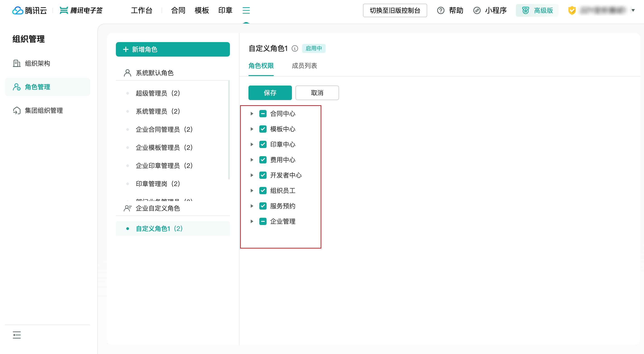644x354 pixels.
Task: Expand the 企业管理 tree arrow
Action: [x=252, y=222]
